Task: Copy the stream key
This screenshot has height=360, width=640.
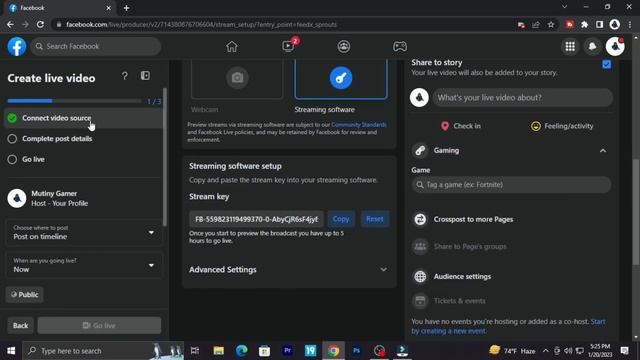Action: point(341,219)
